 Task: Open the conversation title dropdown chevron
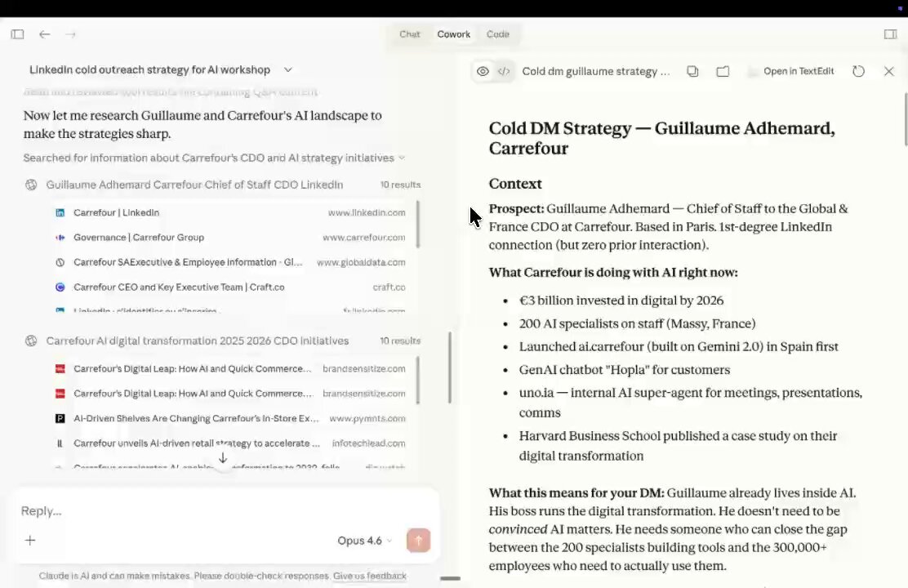(287, 69)
